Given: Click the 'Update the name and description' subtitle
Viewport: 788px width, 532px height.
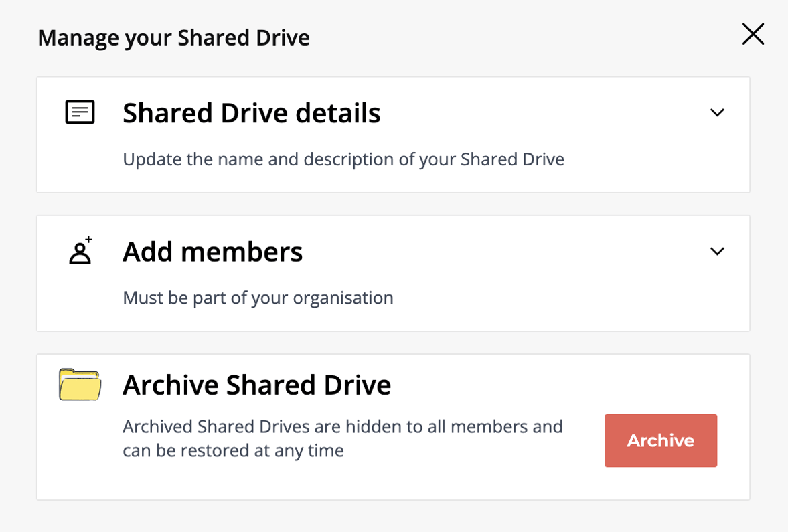Looking at the screenshot, I should [x=343, y=159].
